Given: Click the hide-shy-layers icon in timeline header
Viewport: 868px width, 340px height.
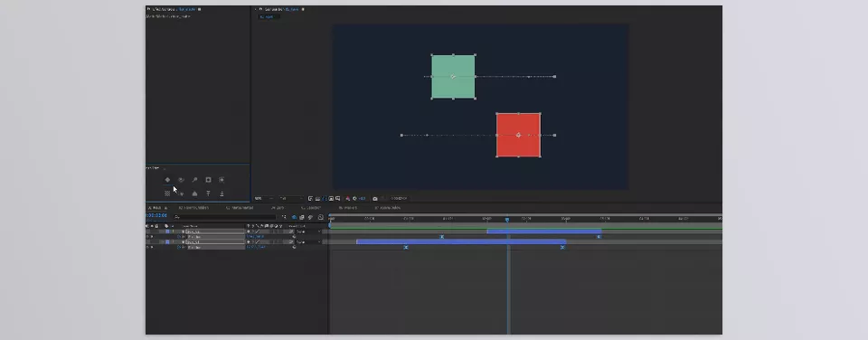Looking at the screenshot, I should pos(294,217).
